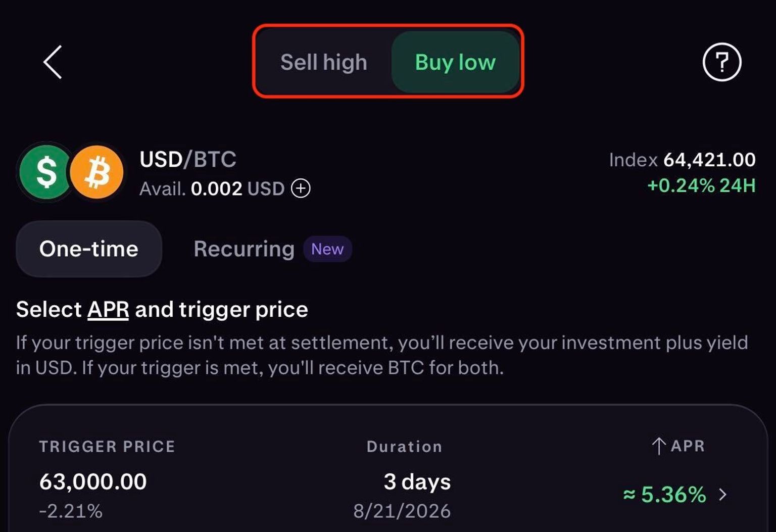Tap the New badge beside Recurring
The width and height of the screenshot is (776, 532).
pyautogui.click(x=327, y=249)
